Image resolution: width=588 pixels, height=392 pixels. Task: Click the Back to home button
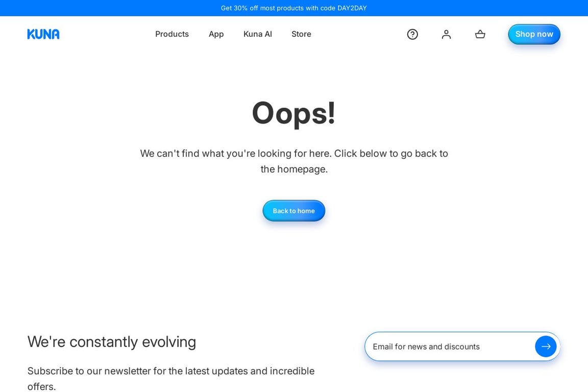(x=293, y=210)
